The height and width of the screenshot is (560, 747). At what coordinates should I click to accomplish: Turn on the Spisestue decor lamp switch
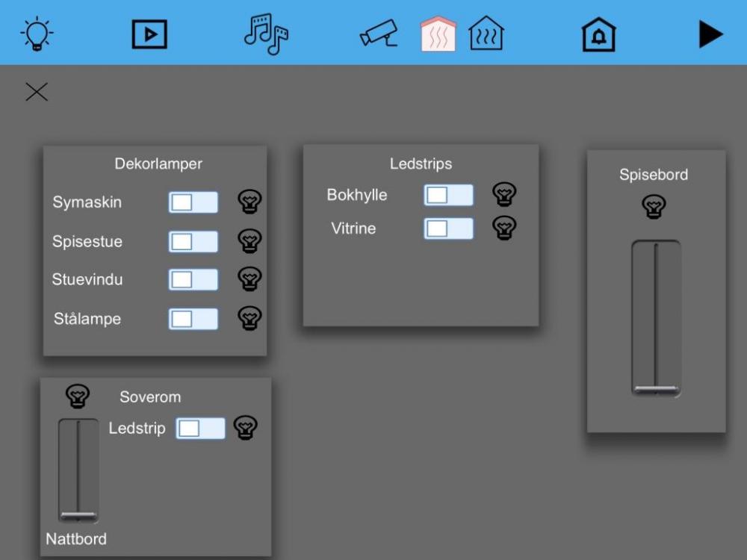click(193, 241)
